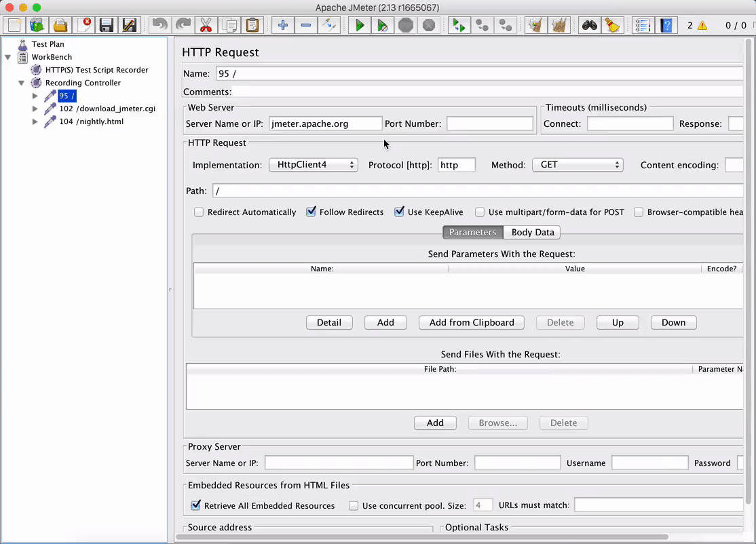Select the Parameters tab

tap(472, 232)
